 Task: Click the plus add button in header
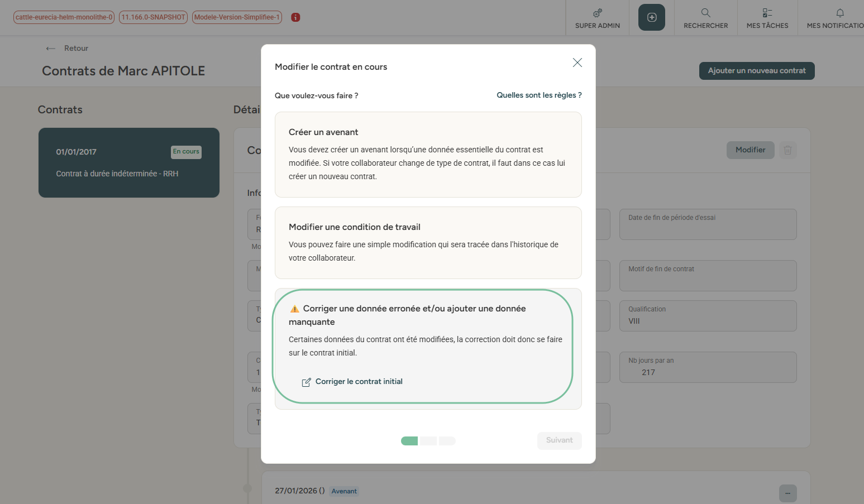pos(651,17)
